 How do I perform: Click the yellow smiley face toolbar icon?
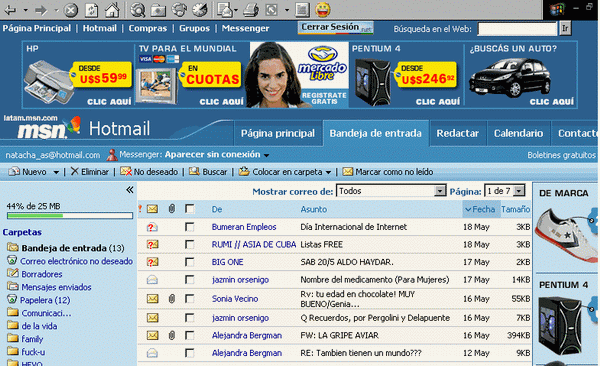click(323, 10)
